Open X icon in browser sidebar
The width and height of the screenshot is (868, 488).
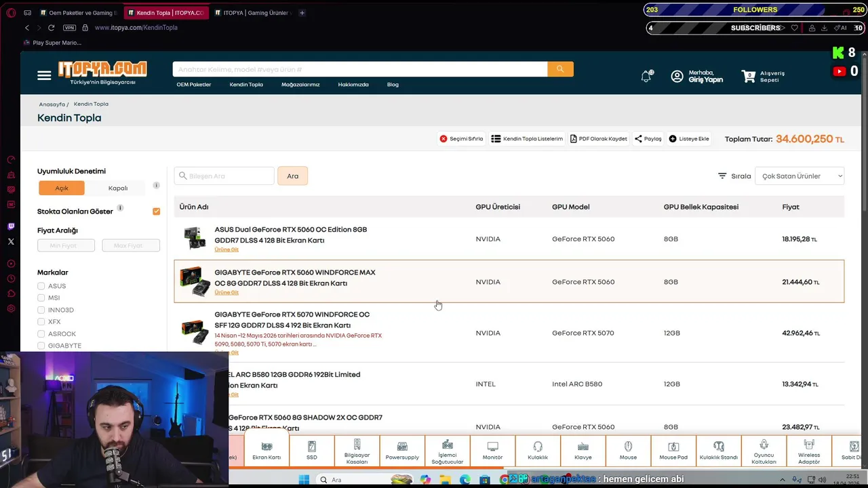[11, 241]
